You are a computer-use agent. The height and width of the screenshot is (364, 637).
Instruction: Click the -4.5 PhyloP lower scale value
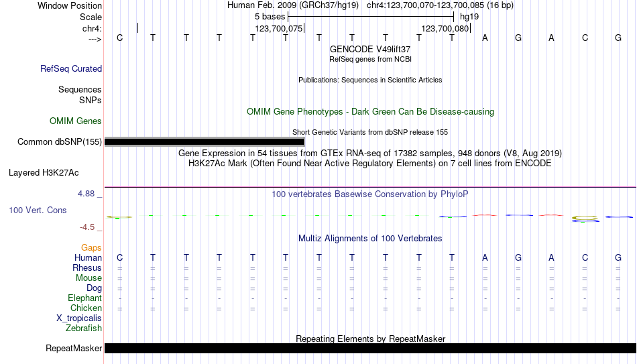87,227
